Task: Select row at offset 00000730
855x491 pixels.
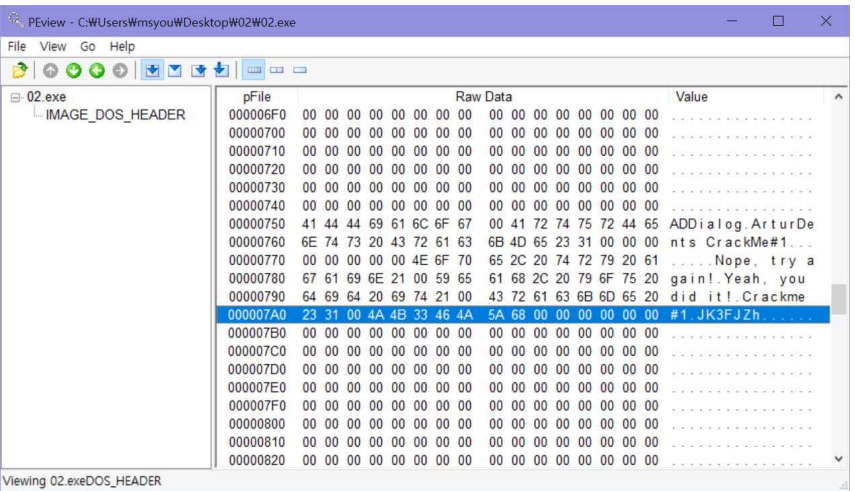Action: click(523, 188)
